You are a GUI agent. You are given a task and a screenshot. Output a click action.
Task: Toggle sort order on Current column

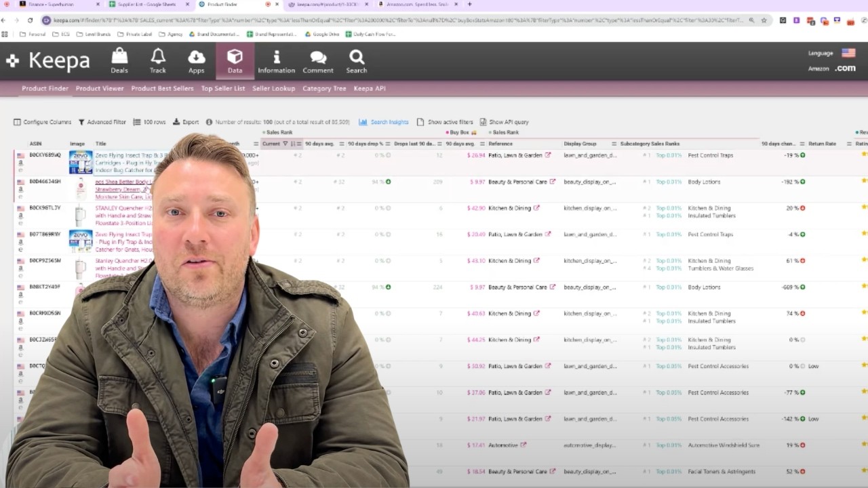click(271, 144)
